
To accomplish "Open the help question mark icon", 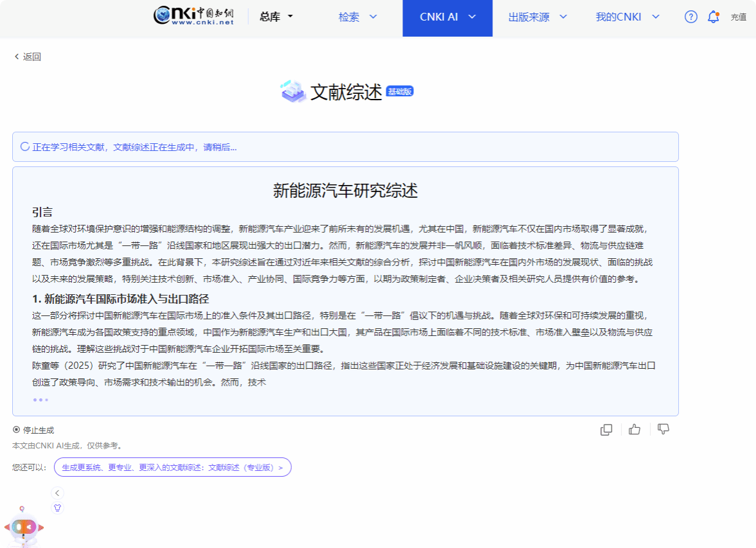I will pos(690,17).
